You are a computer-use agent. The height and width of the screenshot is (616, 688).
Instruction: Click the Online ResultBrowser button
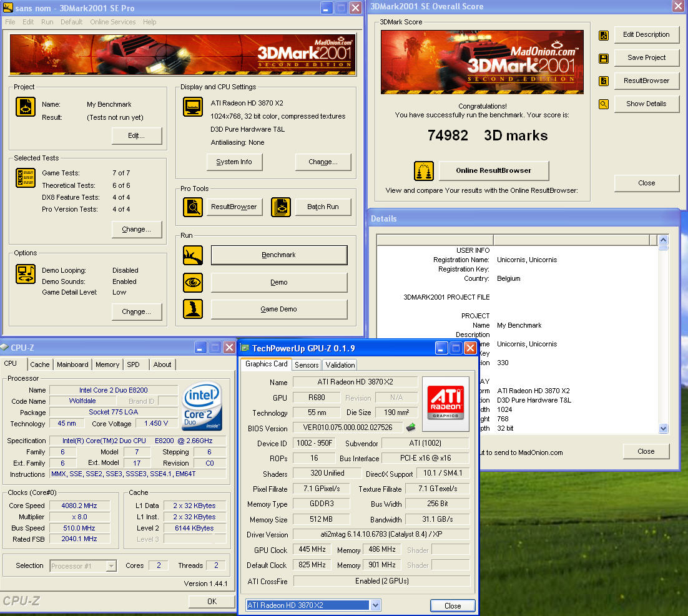pos(494,170)
